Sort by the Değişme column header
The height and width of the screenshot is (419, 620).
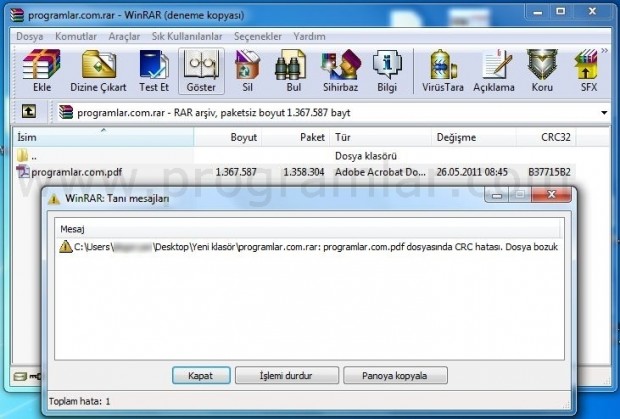[x=473, y=137]
